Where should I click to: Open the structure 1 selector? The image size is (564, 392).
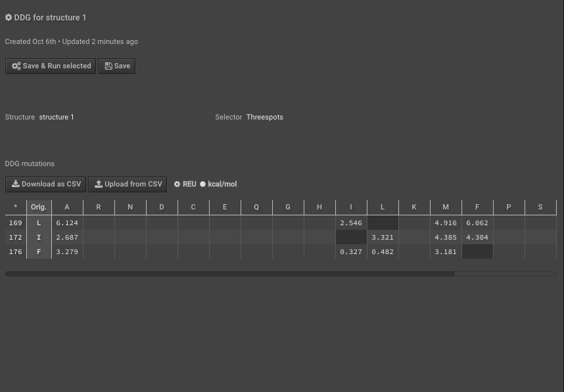click(x=57, y=117)
